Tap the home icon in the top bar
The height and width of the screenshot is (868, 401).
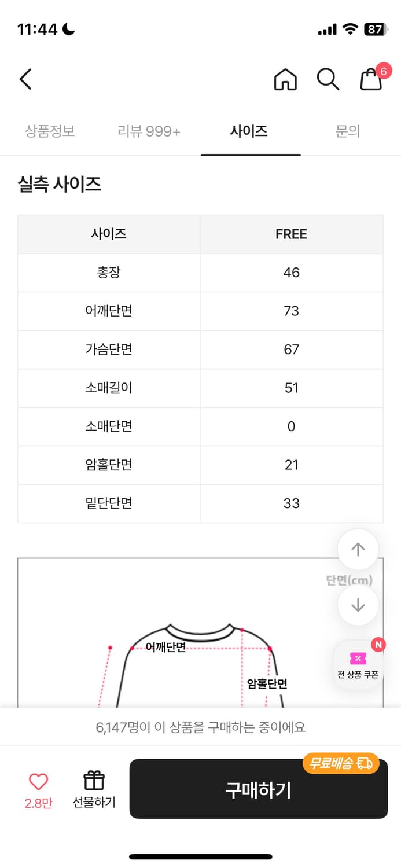click(x=286, y=80)
